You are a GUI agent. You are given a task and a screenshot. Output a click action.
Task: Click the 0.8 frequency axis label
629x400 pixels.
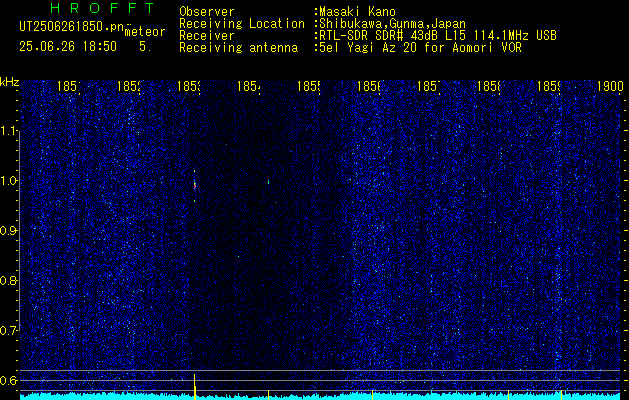point(10,280)
